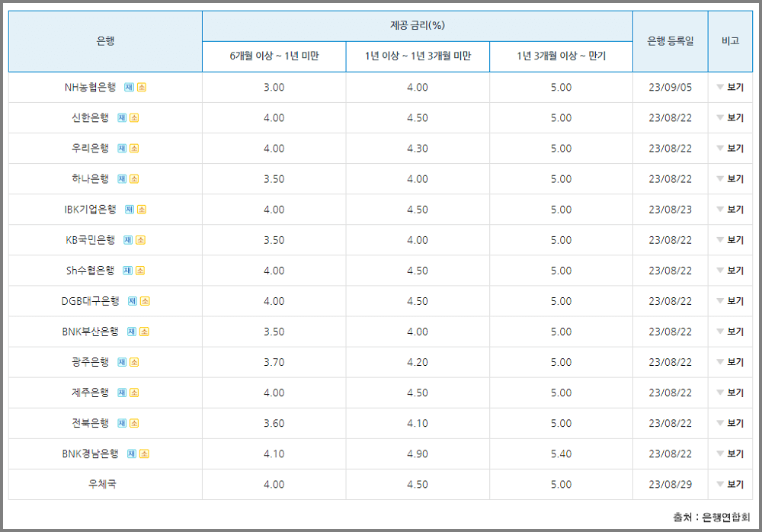
Task: Click the 4.10 rate for BNK경남은행
Action: (x=274, y=454)
